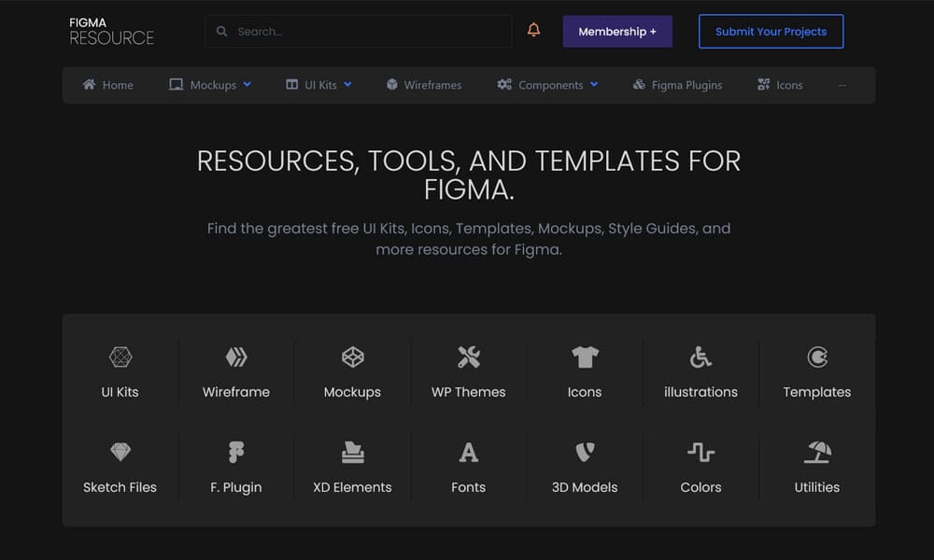Select the Wireframe category icon

click(x=236, y=357)
